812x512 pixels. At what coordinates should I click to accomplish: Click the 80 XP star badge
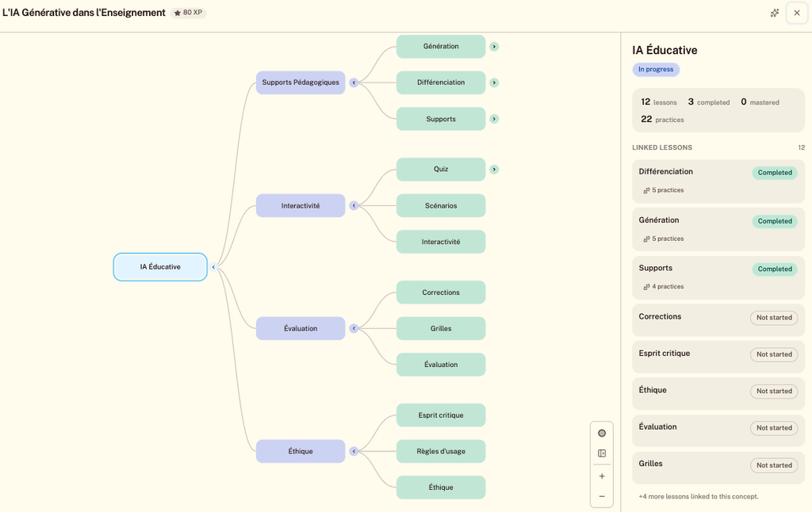pyautogui.click(x=189, y=13)
